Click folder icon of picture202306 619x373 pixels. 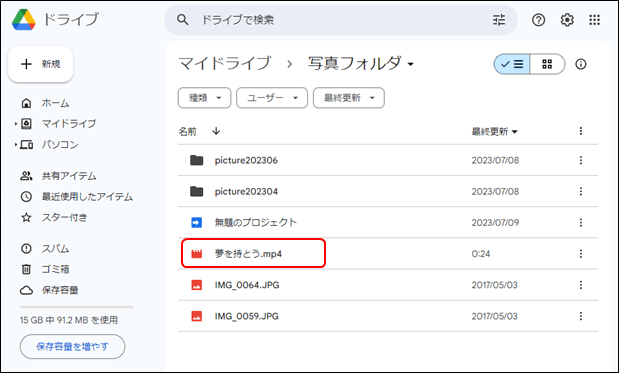click(197, 160)
